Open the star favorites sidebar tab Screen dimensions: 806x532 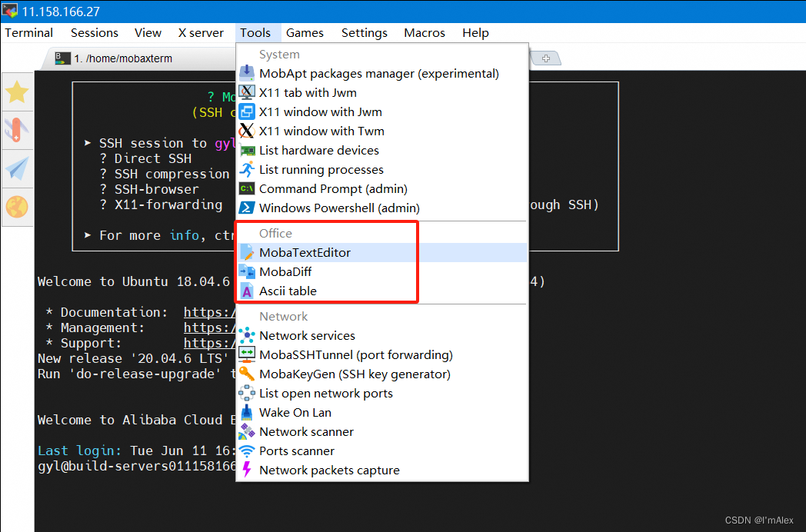point(17,92)
